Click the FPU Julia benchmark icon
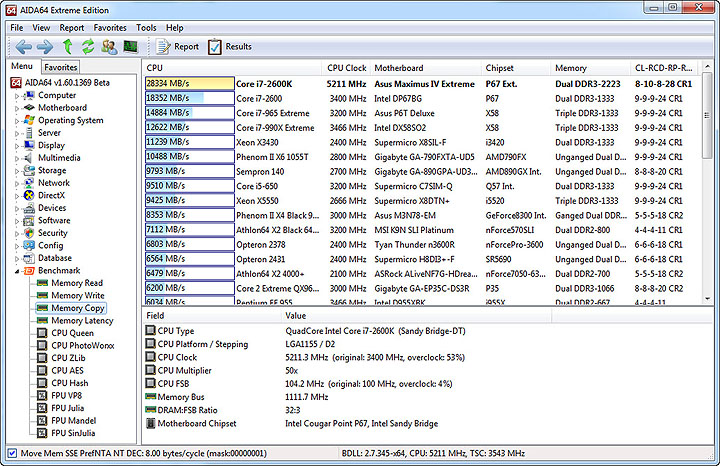The image size is (720, 466). [x=42, y=408]
